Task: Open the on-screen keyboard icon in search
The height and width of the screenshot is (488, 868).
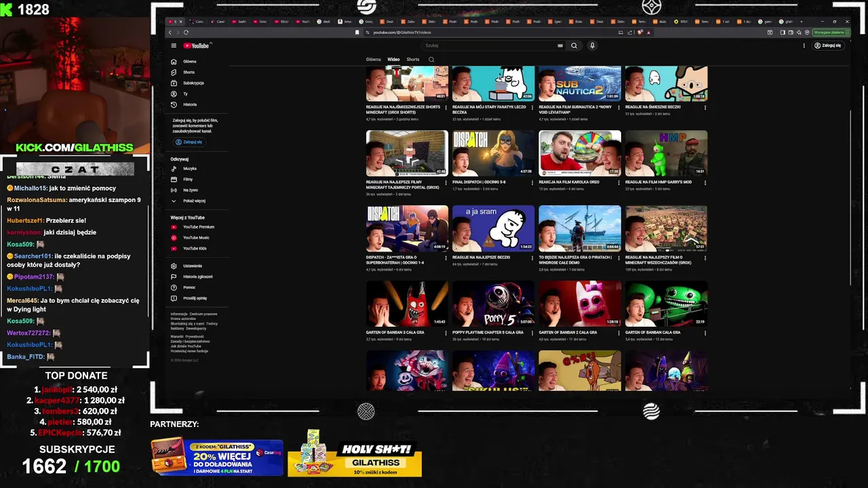Action: [560, 45]
